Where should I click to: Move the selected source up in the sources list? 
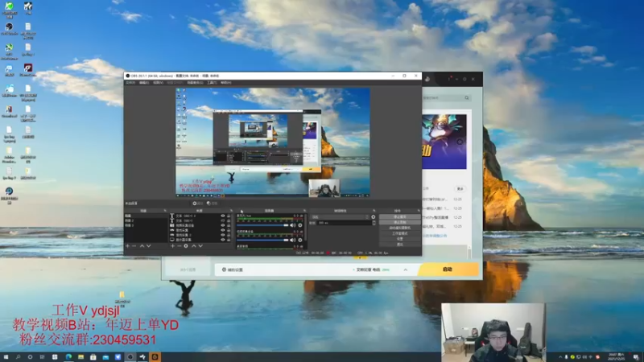(x=194, y=246)
